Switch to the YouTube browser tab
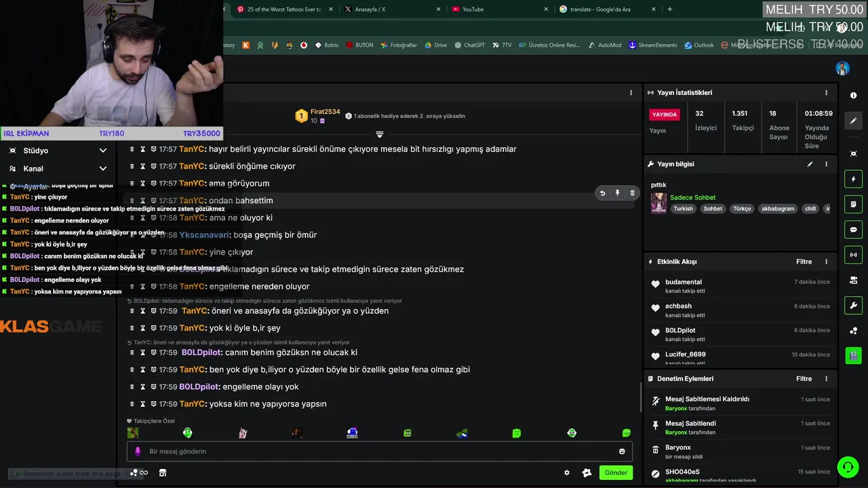This screenshot has width=868, height=488. pyautogui.click(x=498, y=9)
